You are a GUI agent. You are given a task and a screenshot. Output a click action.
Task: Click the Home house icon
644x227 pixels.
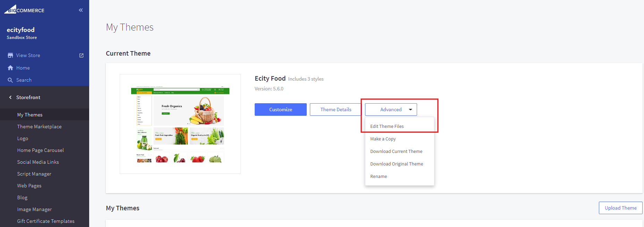pos(10,68)
